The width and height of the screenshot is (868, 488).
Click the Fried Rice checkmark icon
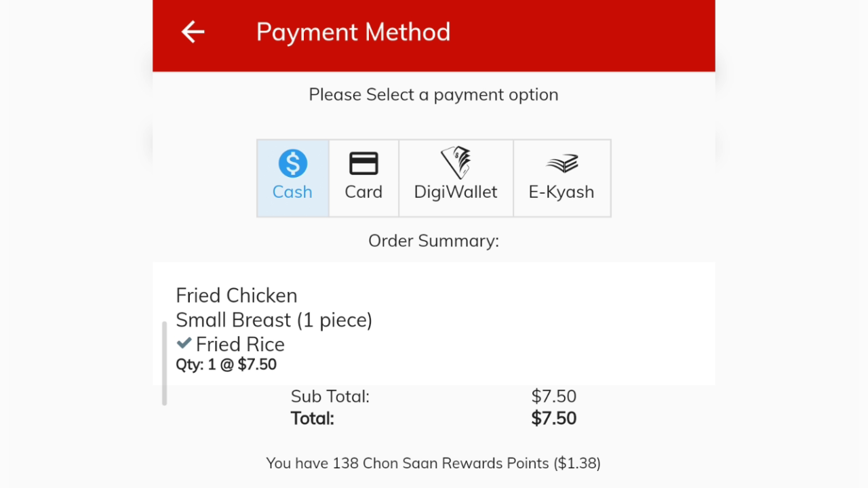point(184,344)
